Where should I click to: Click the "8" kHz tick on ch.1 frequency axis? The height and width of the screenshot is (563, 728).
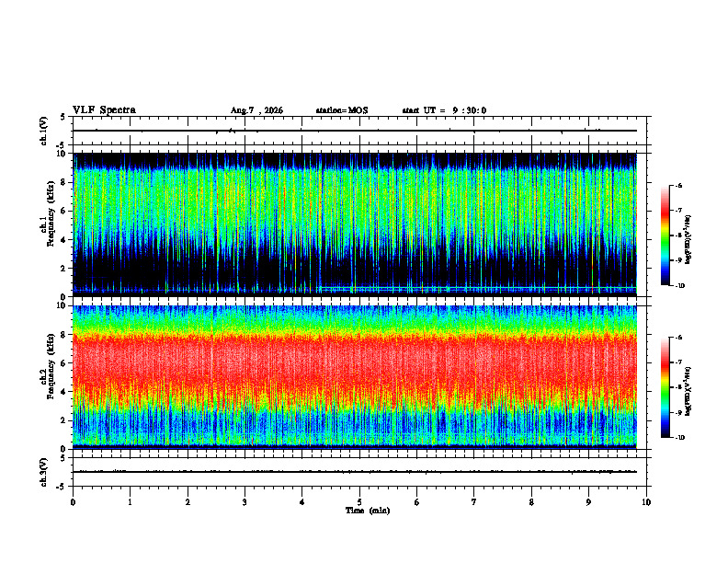(64, 182)
